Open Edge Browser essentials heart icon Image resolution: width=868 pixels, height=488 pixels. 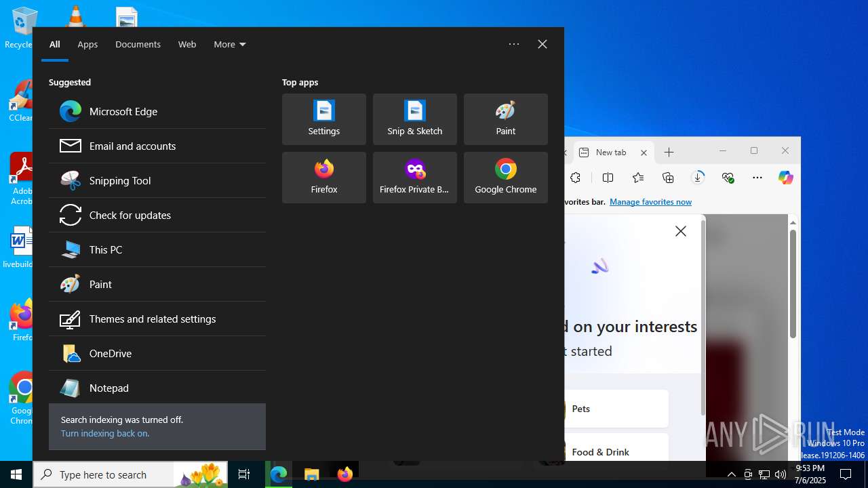click(728, 178)
